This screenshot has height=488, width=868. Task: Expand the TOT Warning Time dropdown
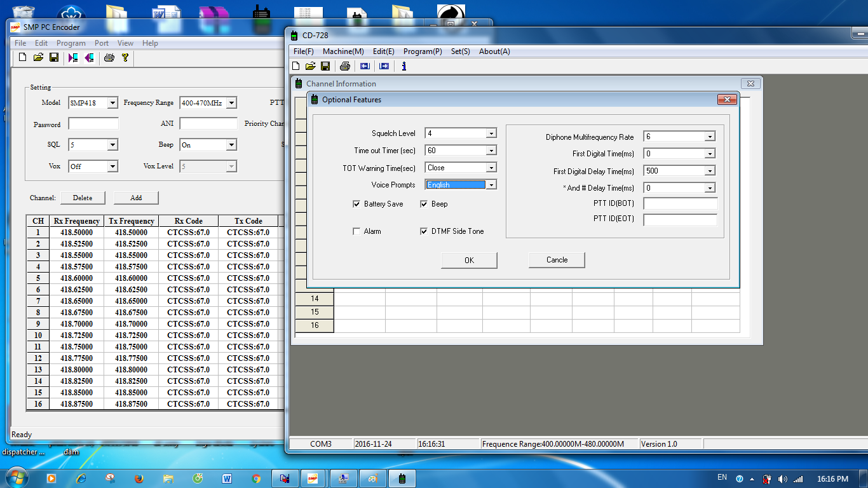(491, 168)
